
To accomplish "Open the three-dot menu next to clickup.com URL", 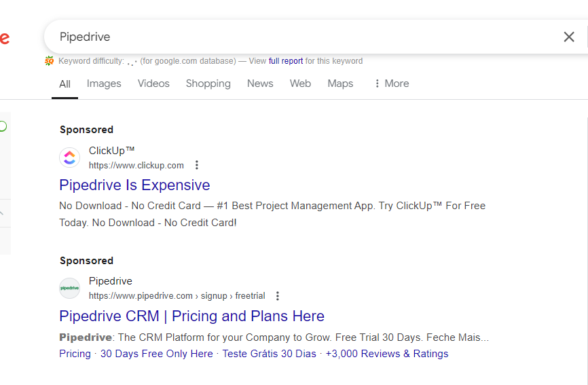I will point(196,165).
